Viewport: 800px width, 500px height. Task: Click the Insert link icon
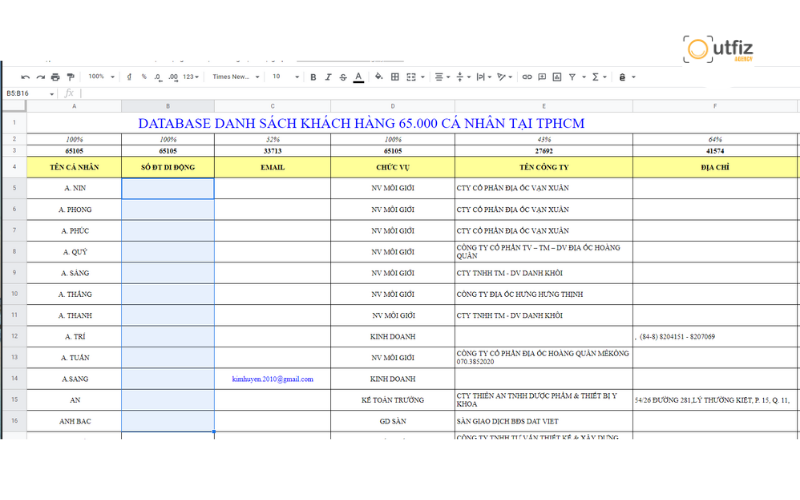coord(527,77)
